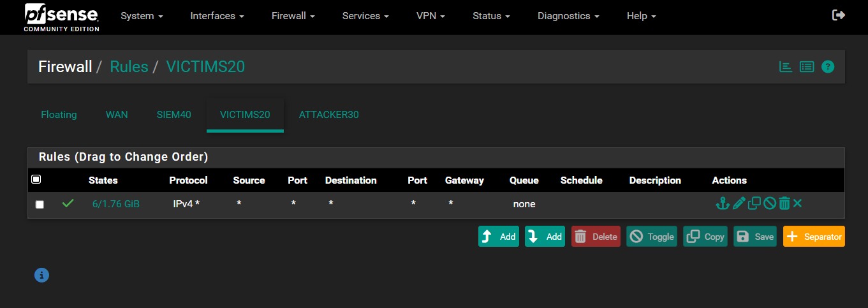
Task: Log out using the top-right exit icon
Action: 839,15
